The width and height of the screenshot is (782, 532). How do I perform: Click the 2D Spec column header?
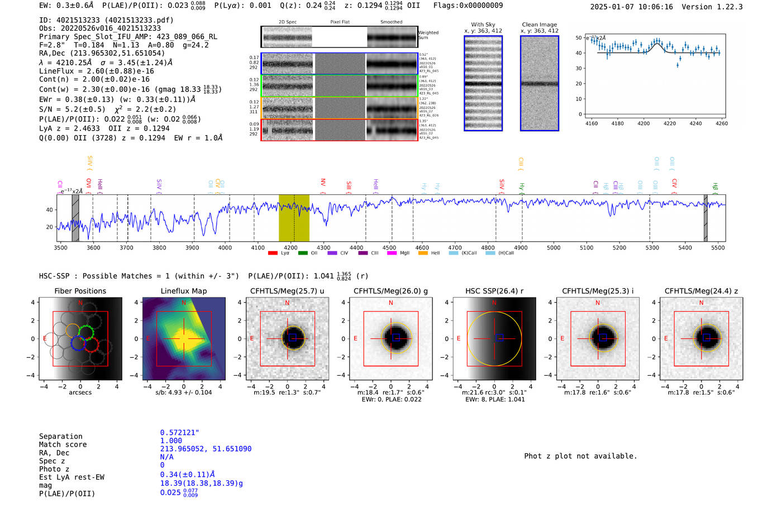point(288,22)
